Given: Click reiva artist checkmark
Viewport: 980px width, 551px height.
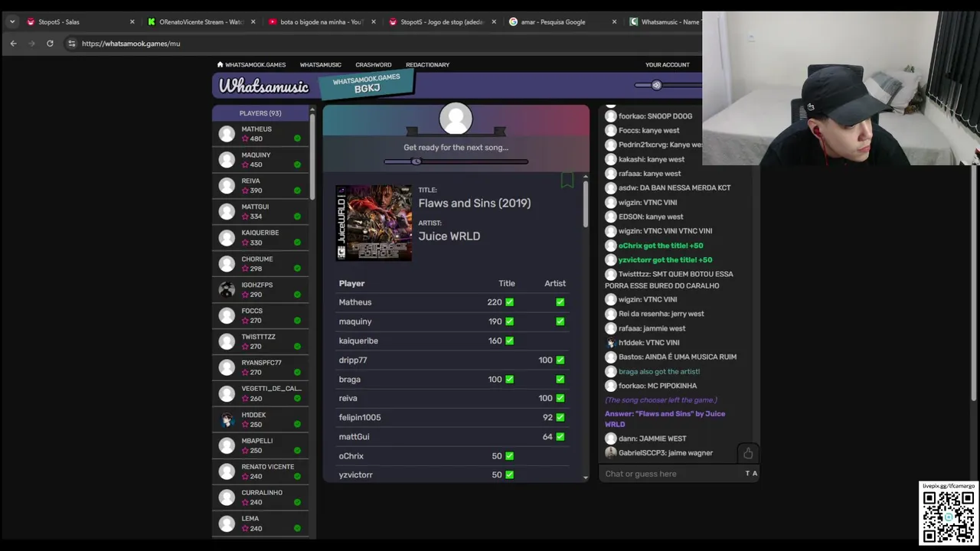Looking at the screenshot, I should coord(560,398).
